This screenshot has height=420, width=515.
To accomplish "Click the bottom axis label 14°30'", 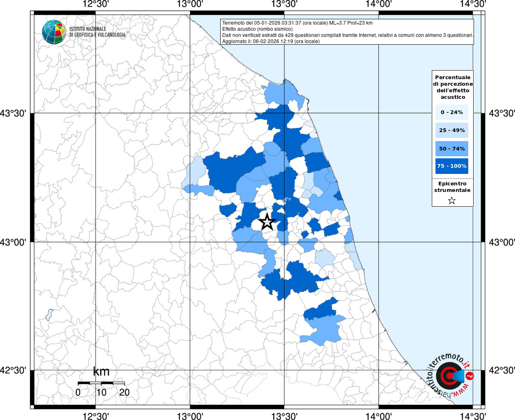I will point(473,416).
